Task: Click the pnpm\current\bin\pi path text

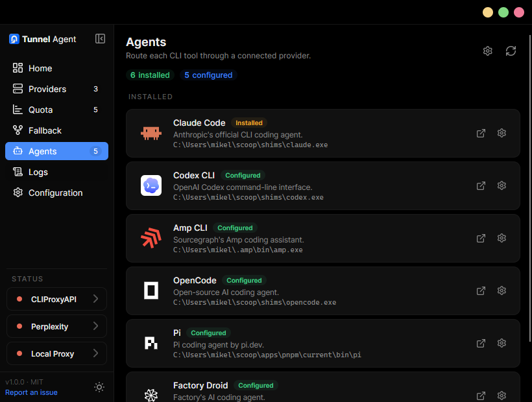Action: coord(267,355)
